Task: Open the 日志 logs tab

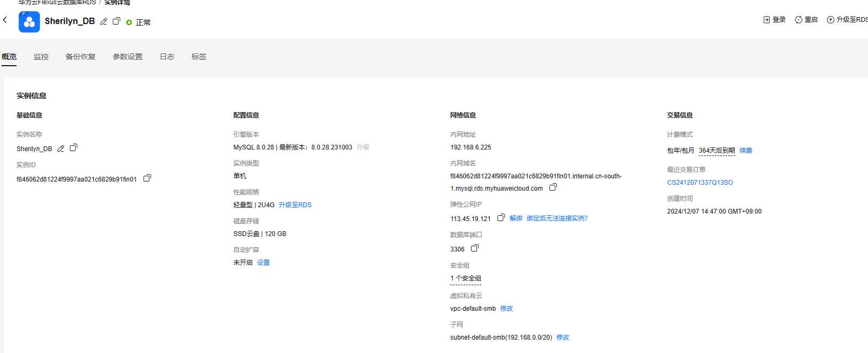Action: click(x=167, y=57)
